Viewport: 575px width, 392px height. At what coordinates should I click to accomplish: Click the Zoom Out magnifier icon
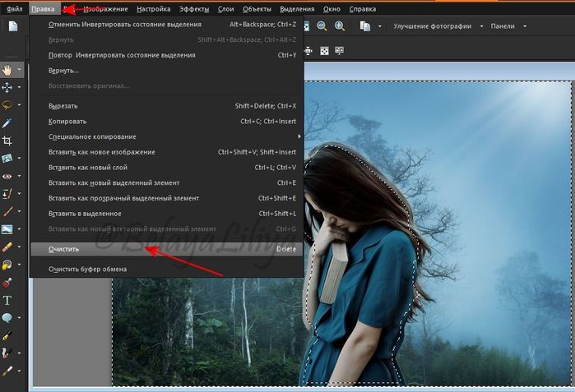[322, 26]
